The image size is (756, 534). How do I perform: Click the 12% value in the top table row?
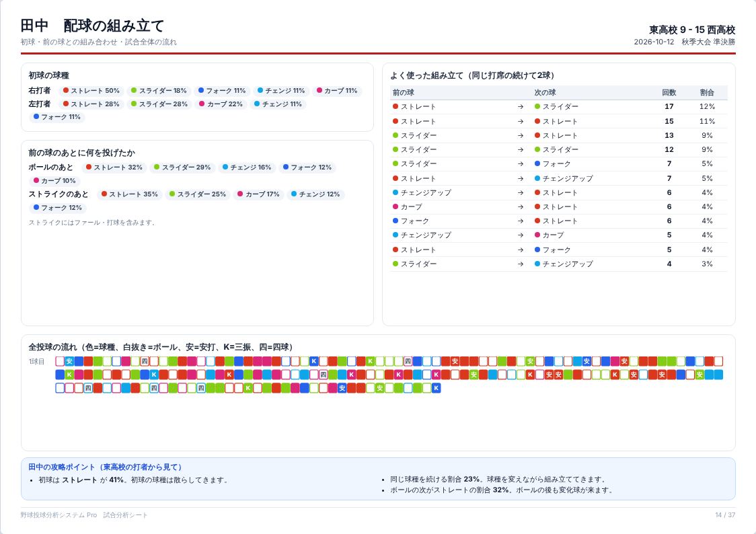tap(707, 106)
